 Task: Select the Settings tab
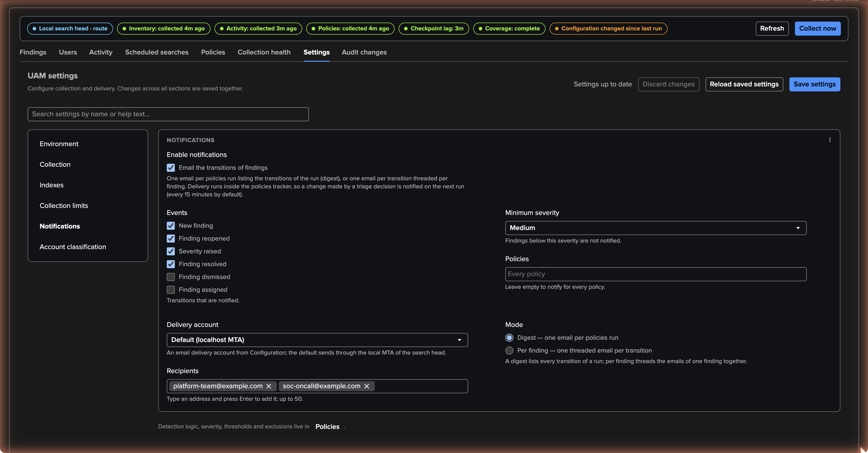point(316,52)
